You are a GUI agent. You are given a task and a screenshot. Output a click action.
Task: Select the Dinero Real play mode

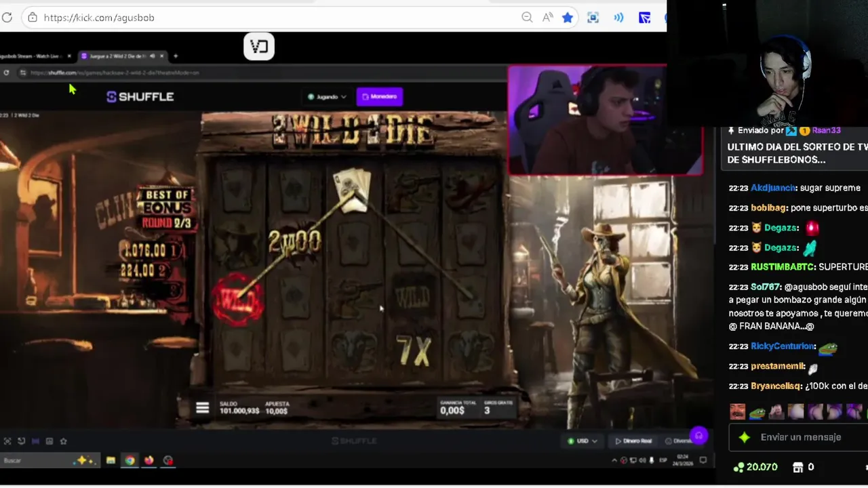[x=633, y=441]
